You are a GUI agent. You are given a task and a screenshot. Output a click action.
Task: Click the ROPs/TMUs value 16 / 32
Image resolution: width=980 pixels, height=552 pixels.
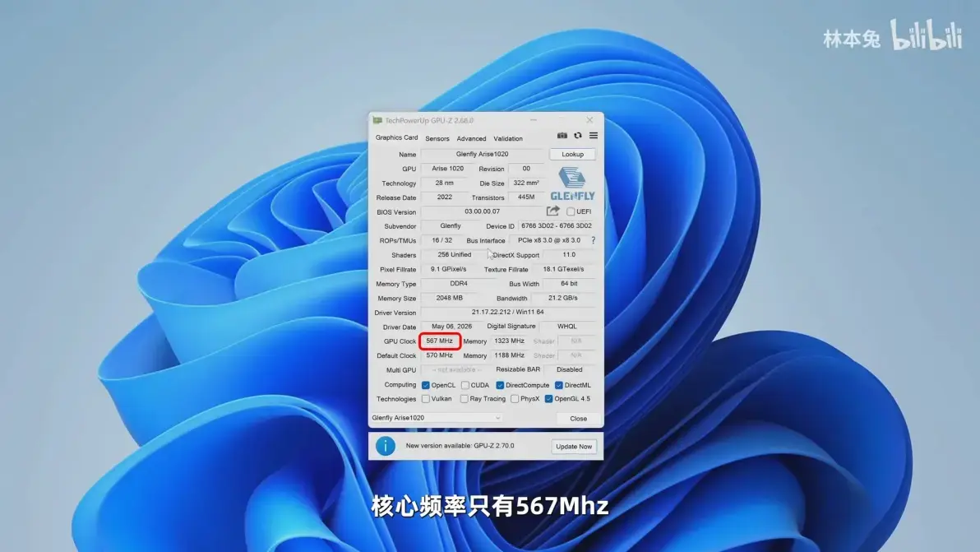click(x=441, y=240)
